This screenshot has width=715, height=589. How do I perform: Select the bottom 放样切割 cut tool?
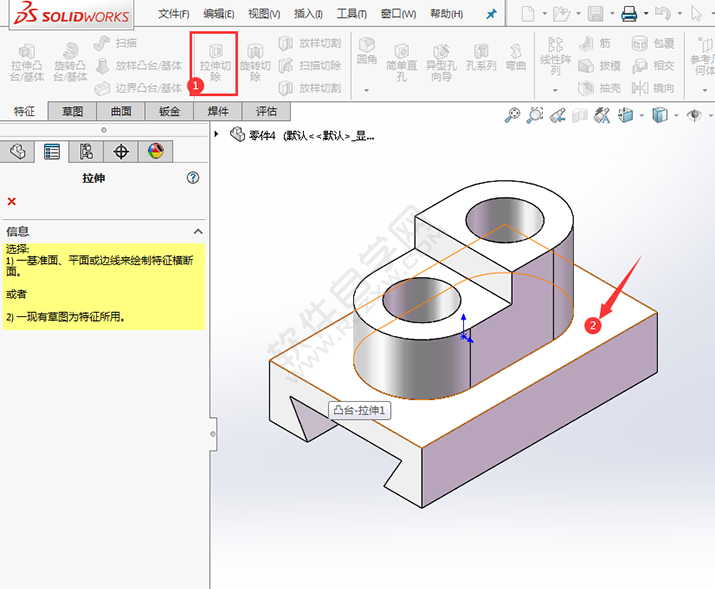click(x=310, y=88)
